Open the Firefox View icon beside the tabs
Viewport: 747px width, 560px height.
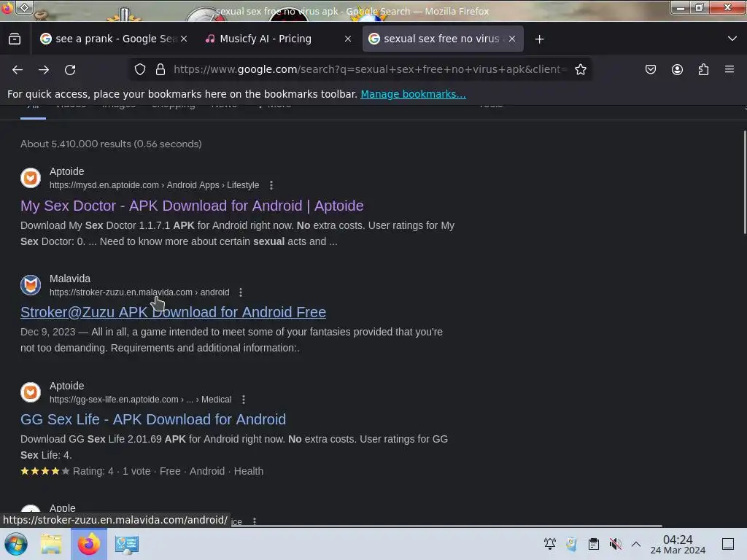tap(15, 39)
